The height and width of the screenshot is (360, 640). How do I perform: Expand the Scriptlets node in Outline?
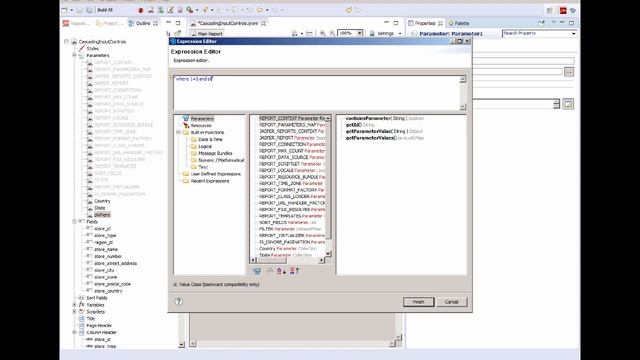(74, 312)
